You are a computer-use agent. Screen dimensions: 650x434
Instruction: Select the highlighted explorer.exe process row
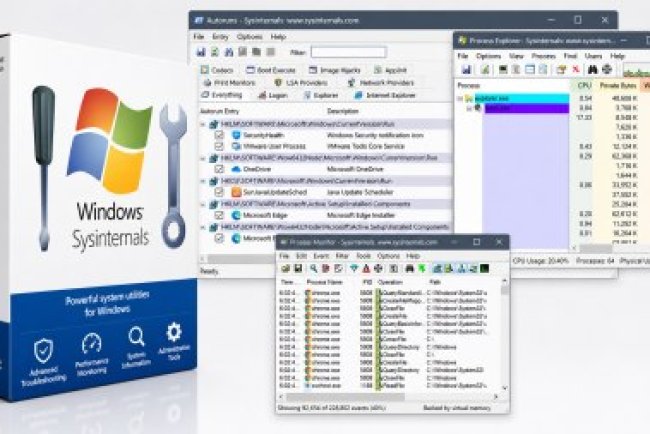pyautogui.click(x=521, y=98)
